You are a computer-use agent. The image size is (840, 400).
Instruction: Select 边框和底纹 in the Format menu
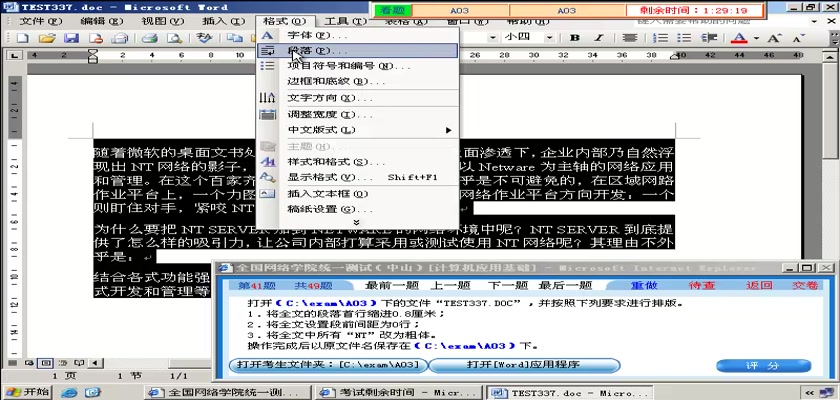(x=358, y=82)
